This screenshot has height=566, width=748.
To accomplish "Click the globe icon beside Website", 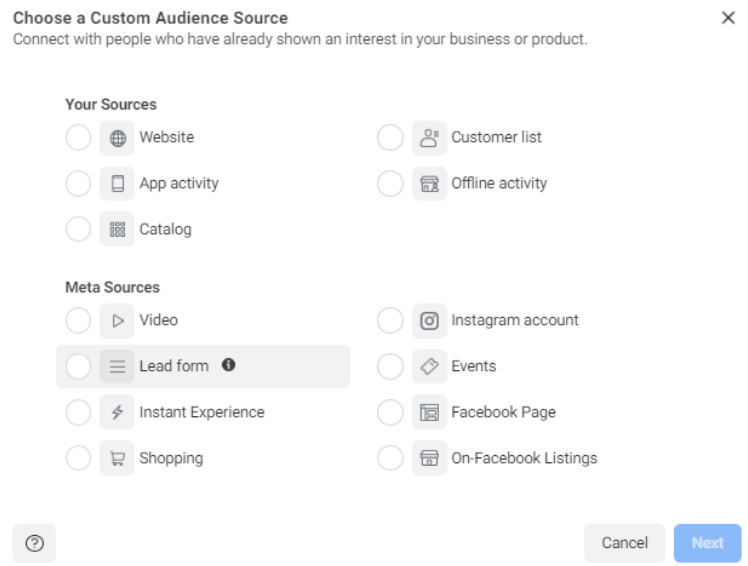I will (117, 138).
